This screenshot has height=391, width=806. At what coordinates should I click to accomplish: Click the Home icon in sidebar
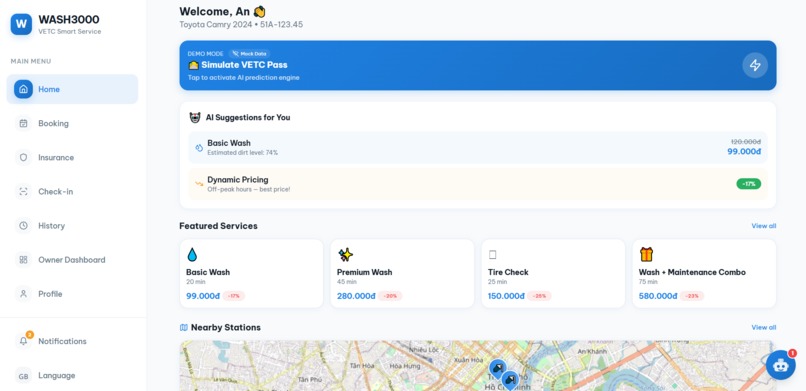coord(23,89)
